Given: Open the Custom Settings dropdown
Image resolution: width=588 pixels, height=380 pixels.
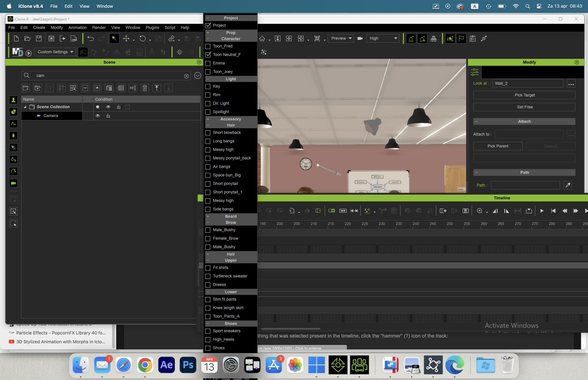Looking at the screenshot, I should 55,52.
